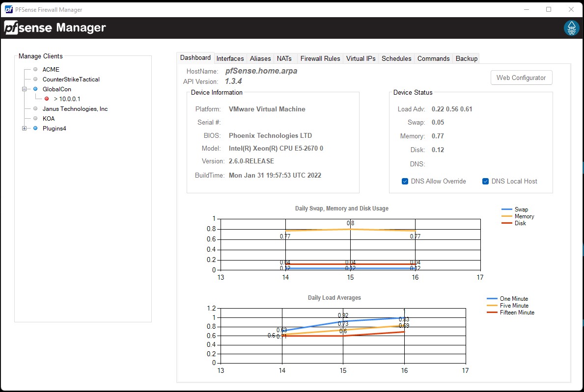Click the red status dot beside 10.0.0.1
This screenshot has height=392, width=584.
(x=47, y=99)
